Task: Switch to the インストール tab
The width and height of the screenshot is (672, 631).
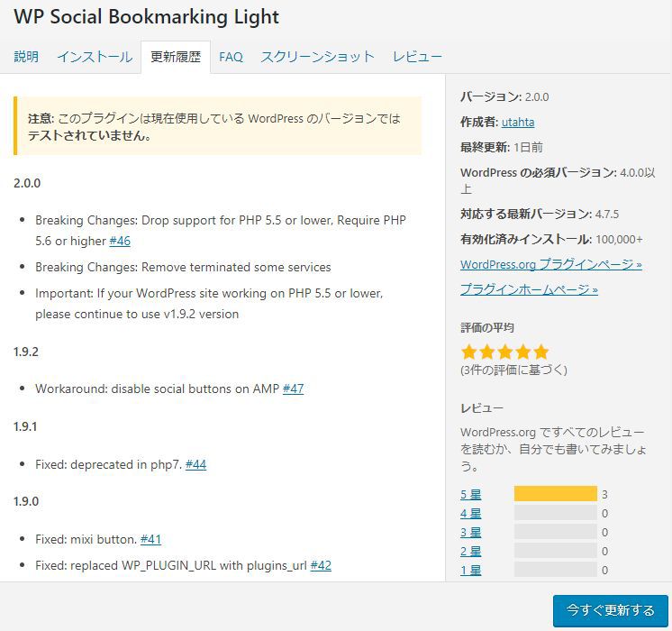Action: (95, 57)
